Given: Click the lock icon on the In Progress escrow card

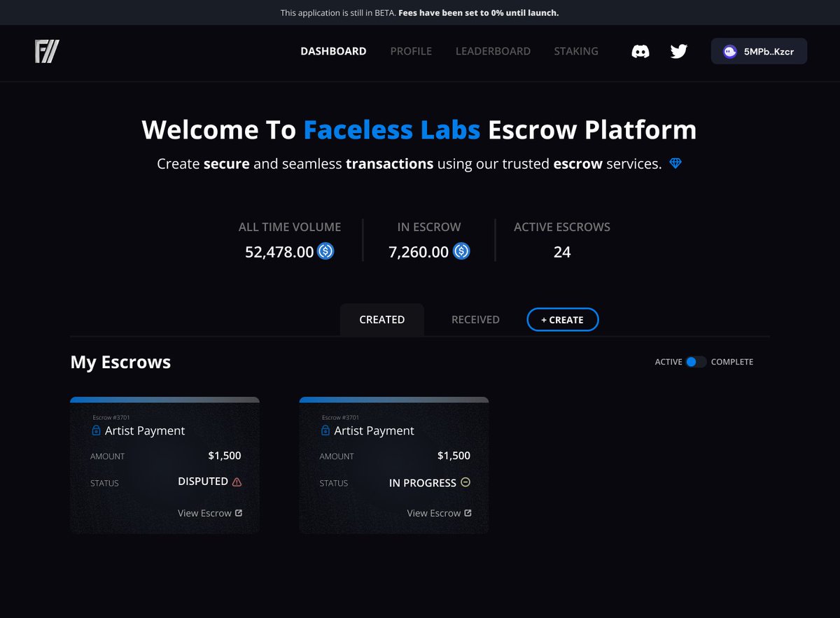Looking at the screenshot, I should 325,430.
